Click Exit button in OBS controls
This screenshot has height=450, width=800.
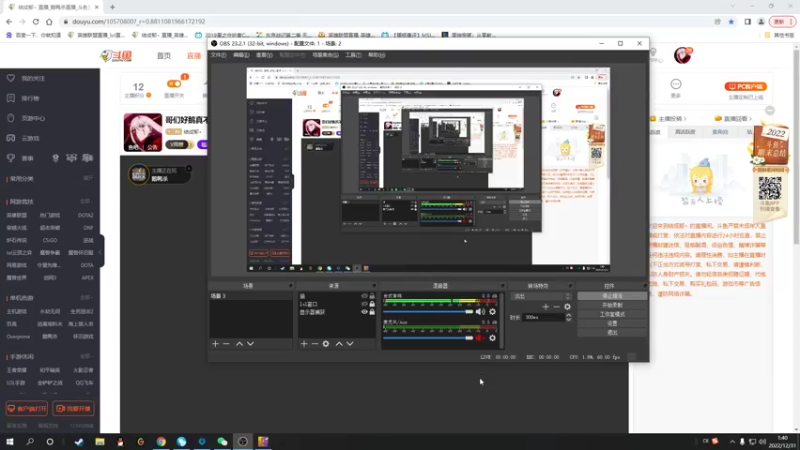tap(612, 333)
